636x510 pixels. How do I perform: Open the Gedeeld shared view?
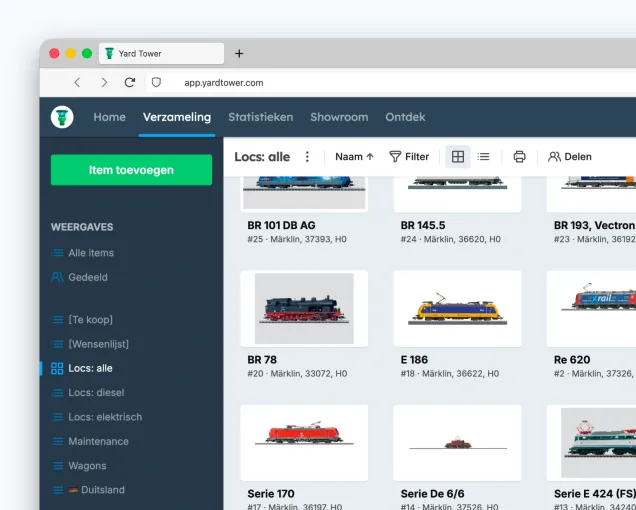click(x=87, y=277)
